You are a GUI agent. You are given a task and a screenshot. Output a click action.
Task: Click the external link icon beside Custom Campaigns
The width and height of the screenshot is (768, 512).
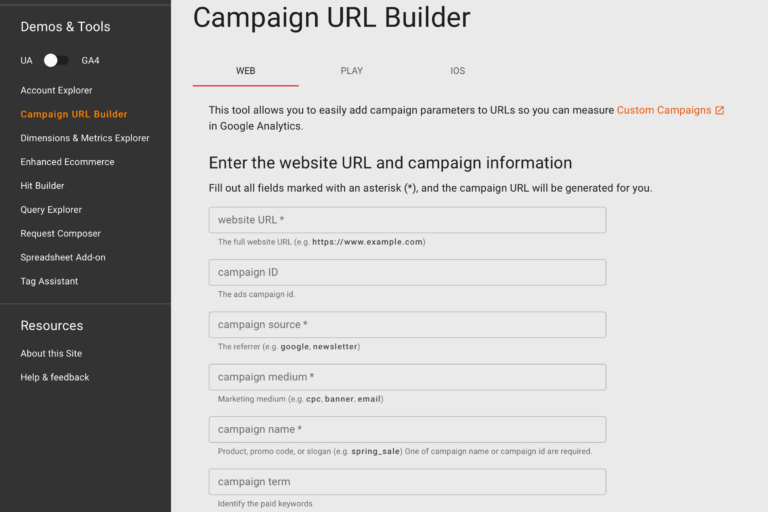click(x=719, y=110)
